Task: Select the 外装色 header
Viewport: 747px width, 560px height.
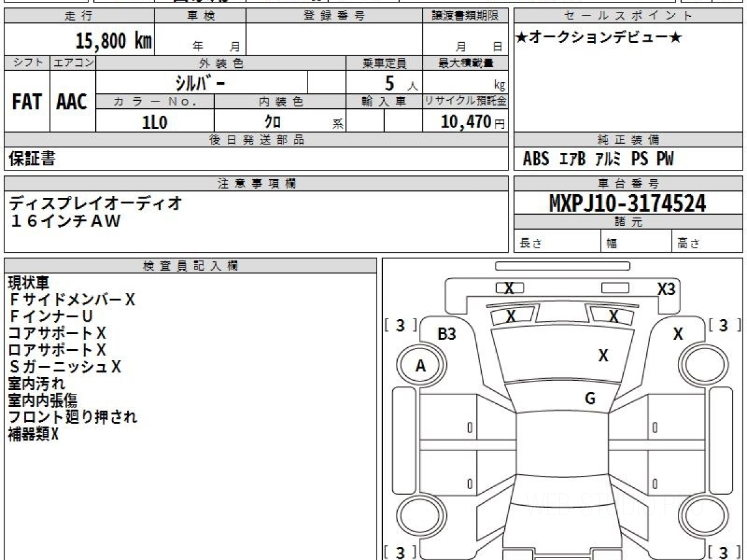Action: coord(221,63)
